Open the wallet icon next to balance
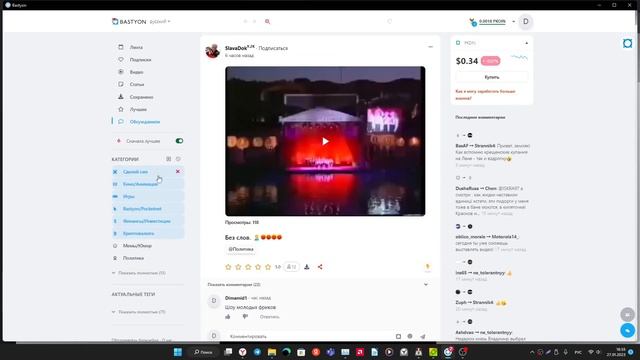 point(473,22)
